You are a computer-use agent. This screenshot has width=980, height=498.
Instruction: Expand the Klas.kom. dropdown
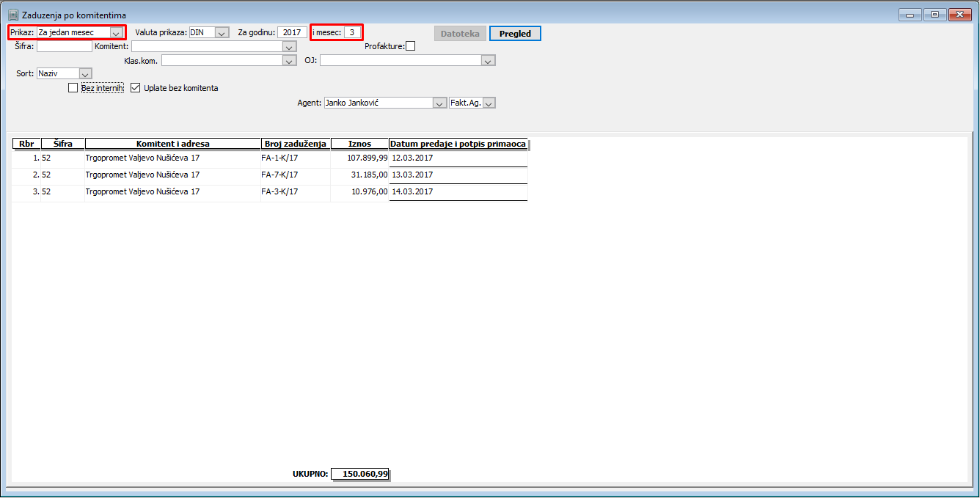(290, 61)
